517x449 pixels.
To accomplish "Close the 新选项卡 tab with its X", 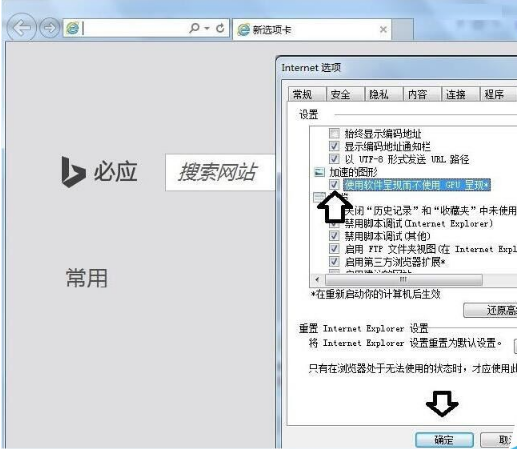I will click(383, 30).
